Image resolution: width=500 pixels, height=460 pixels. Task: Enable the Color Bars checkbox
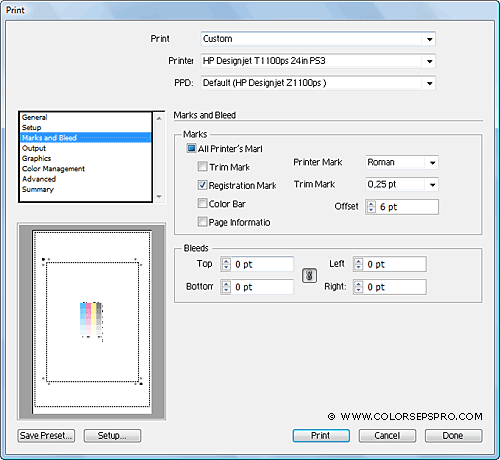coord(202,203)
